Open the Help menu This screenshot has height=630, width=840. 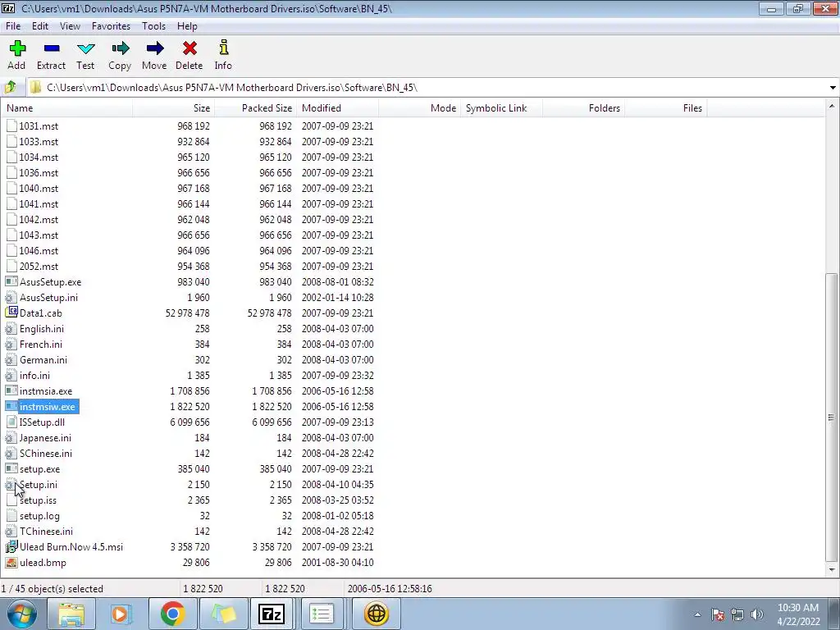click(187, 25)
